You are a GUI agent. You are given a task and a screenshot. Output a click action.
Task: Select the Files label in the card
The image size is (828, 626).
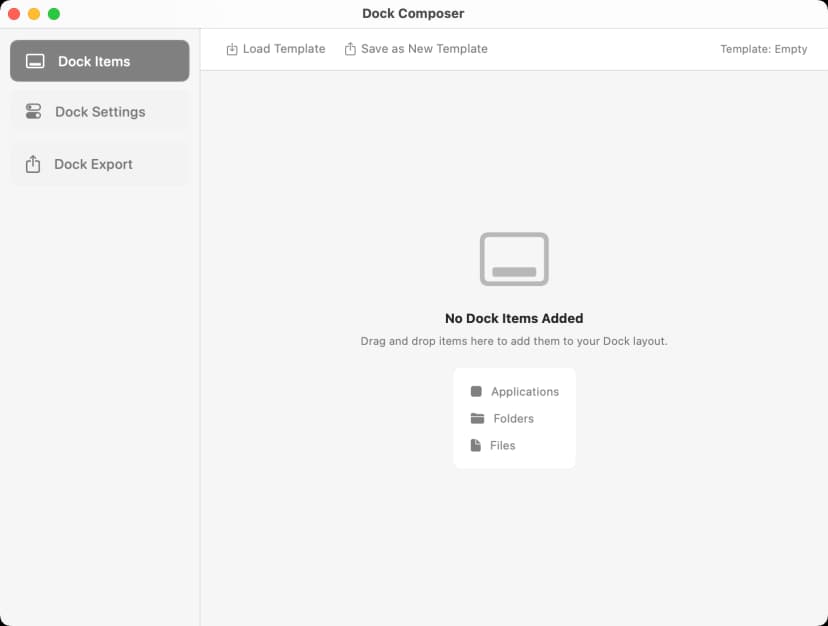tap(502, 446)
